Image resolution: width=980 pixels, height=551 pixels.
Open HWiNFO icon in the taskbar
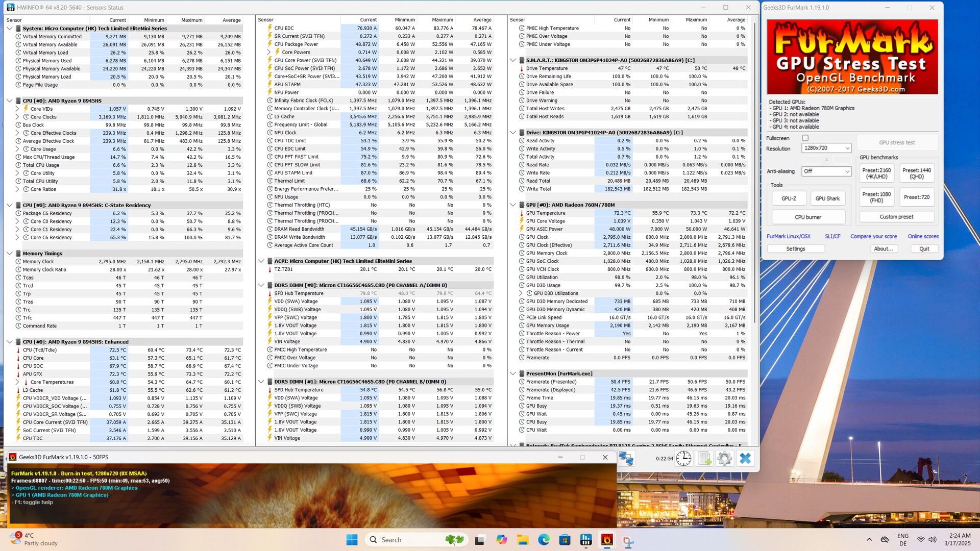(586, 540)
